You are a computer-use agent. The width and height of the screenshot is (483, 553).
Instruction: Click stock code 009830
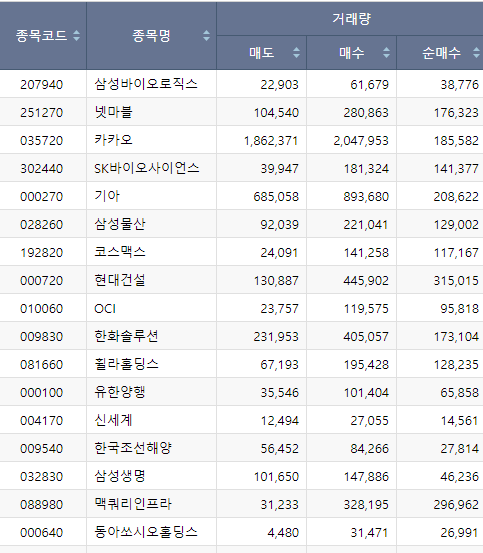pyautogui.click(x=42, y=336)
